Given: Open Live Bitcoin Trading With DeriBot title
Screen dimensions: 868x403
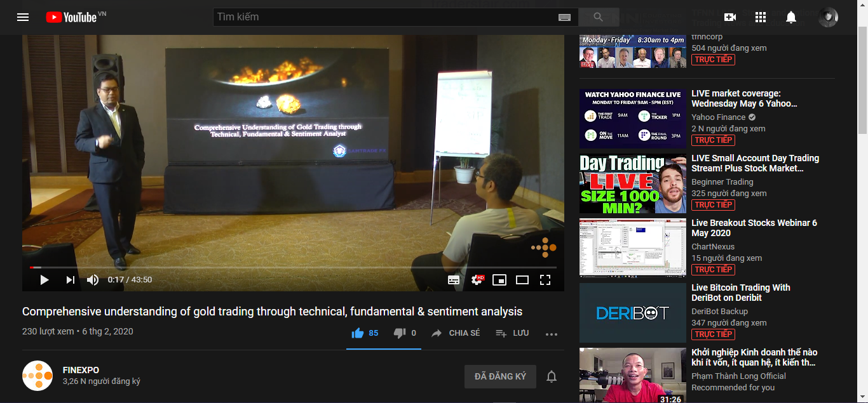Looking at the screenshot, I should (x=741, y=293).
